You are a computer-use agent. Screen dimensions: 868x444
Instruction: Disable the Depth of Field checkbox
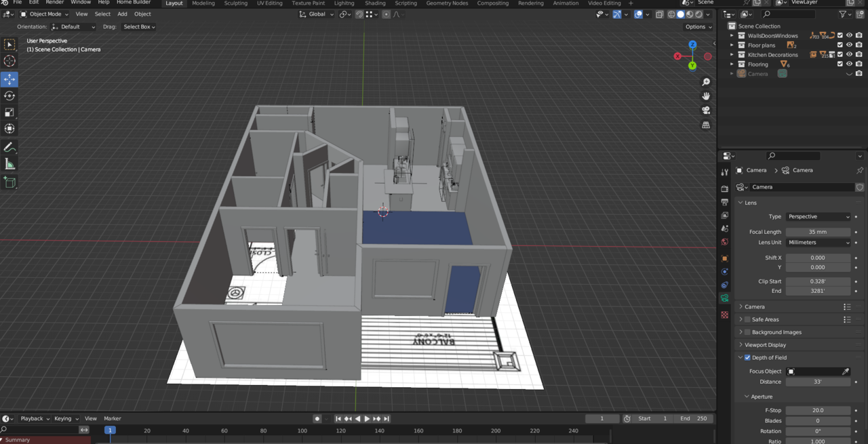pos(747,358)
